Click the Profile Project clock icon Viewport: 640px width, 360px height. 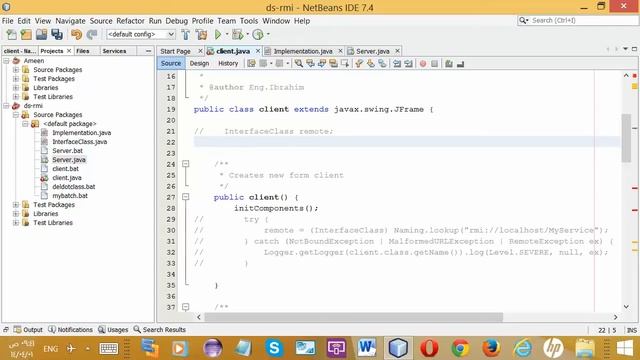(258, 35)
